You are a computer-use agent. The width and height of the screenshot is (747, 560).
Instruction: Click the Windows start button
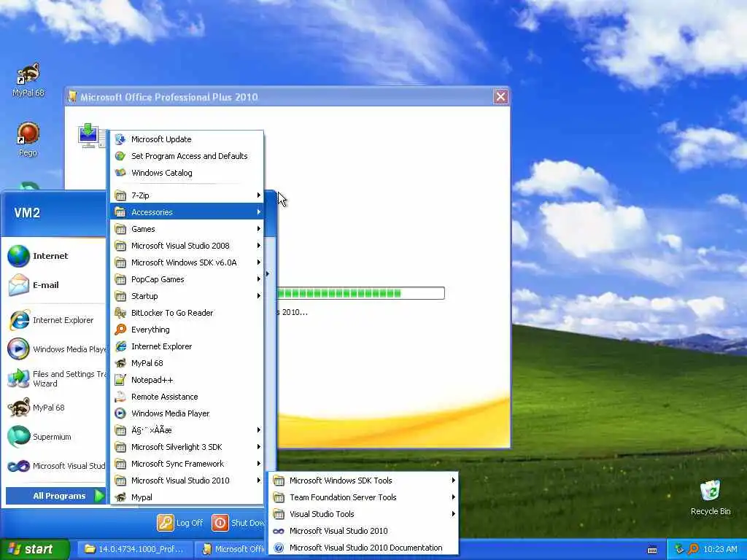34,549
